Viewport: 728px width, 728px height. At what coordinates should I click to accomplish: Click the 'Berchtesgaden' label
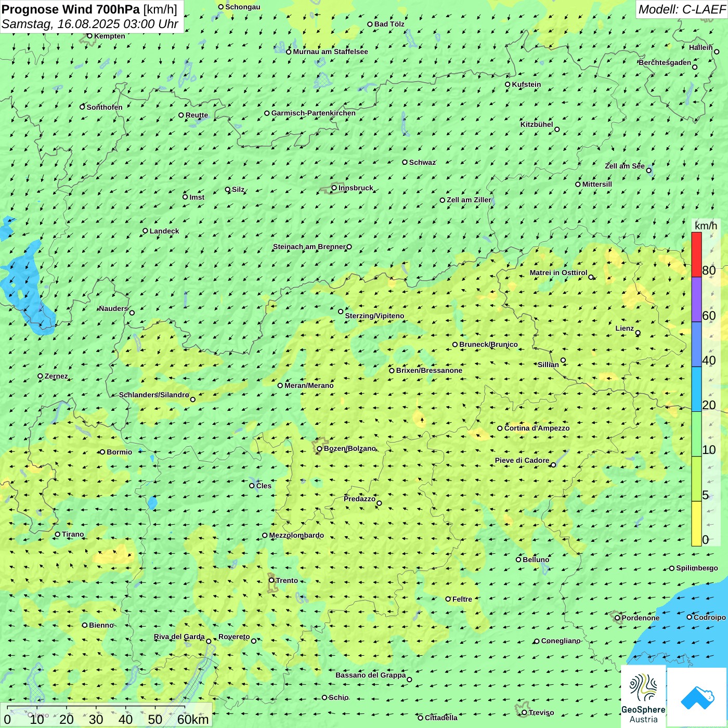pyautogui.click(x=665, y=62)
